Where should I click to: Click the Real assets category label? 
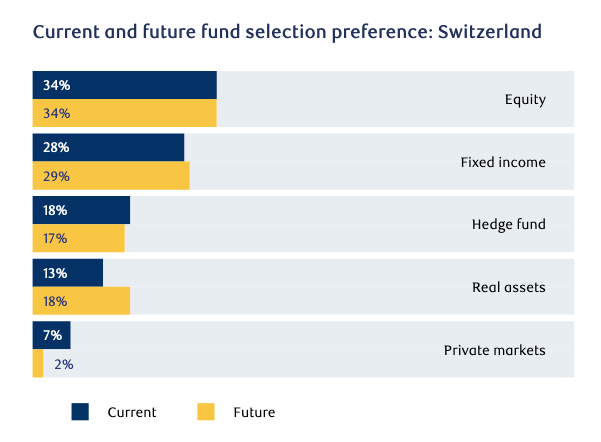508,287
